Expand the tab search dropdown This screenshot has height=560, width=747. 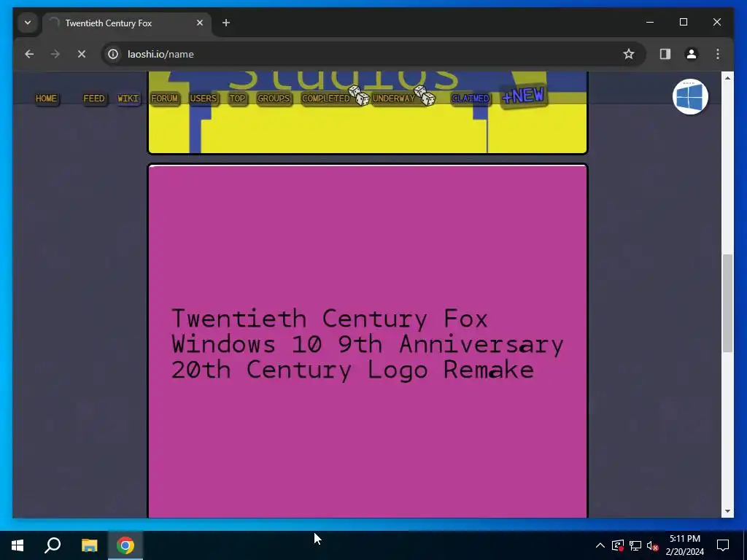(x=28, y=23)
